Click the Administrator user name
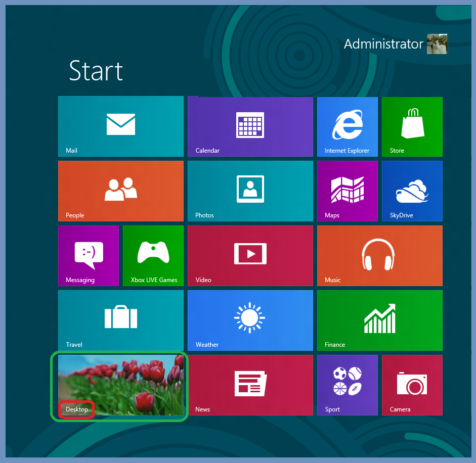This screenshot has height=463, width=476. point(383,44)
